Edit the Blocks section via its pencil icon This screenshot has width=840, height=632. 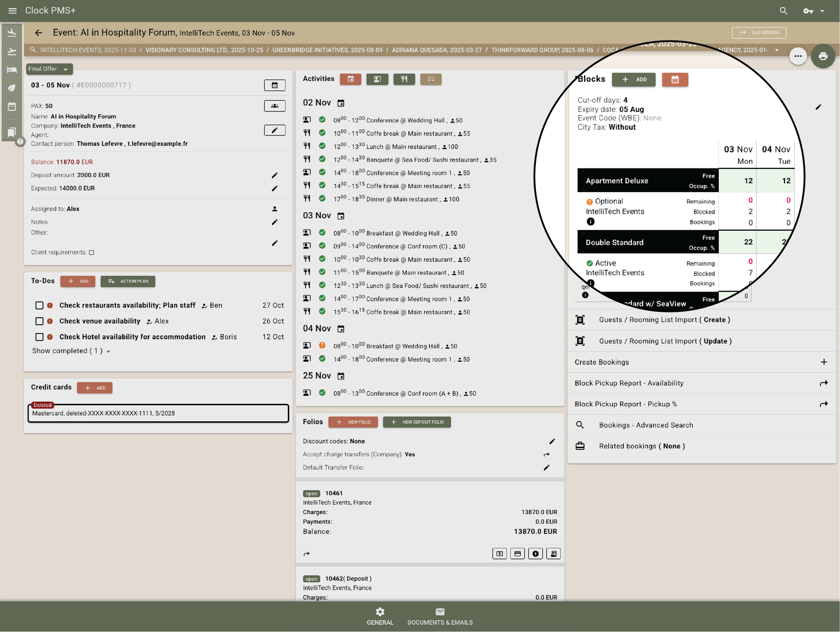click(819, 107)
